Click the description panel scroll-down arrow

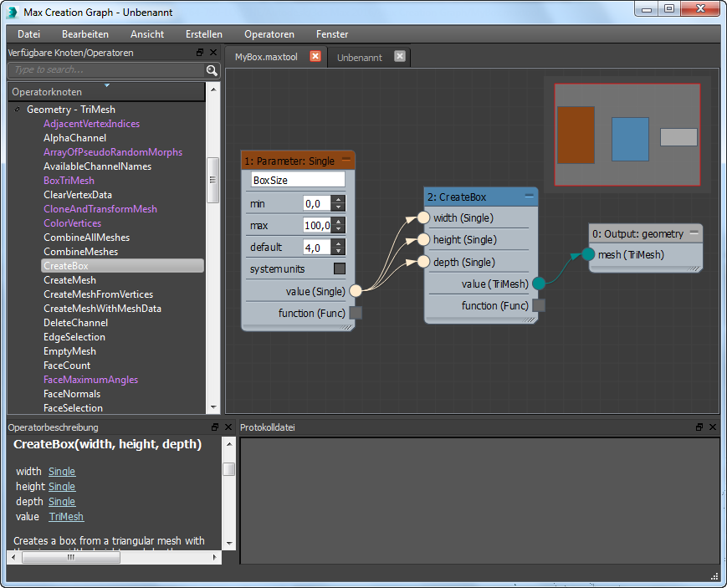pyautogui.click(x=229, y=543)
